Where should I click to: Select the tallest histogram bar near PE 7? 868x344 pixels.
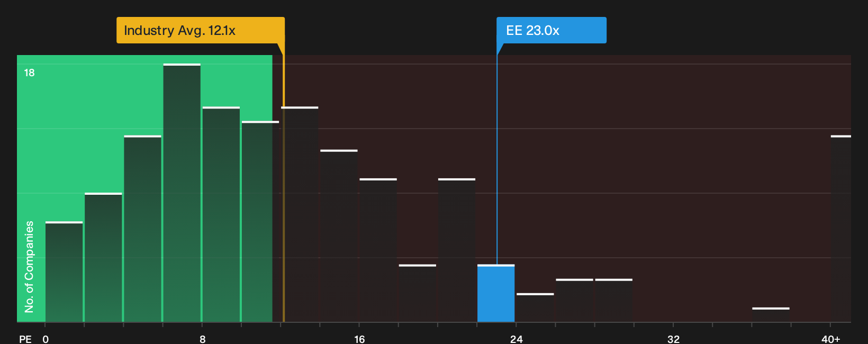point(182,193)
